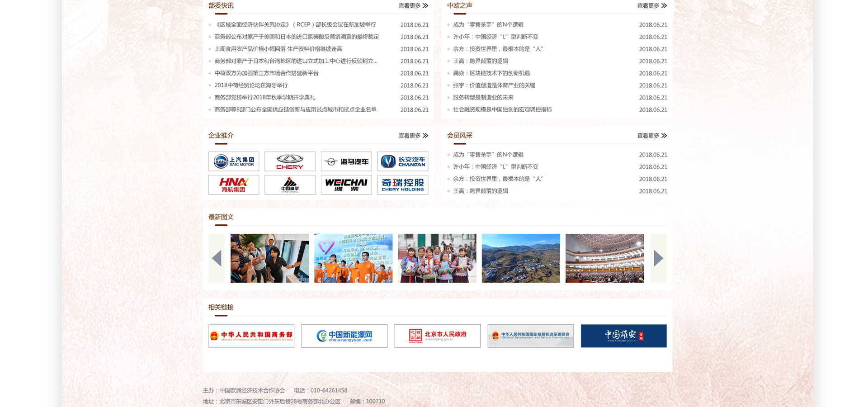Visit the 中国新能源网 related link banner
The width and height of the screenshot is (868, 407).
[x=344, y=336]
